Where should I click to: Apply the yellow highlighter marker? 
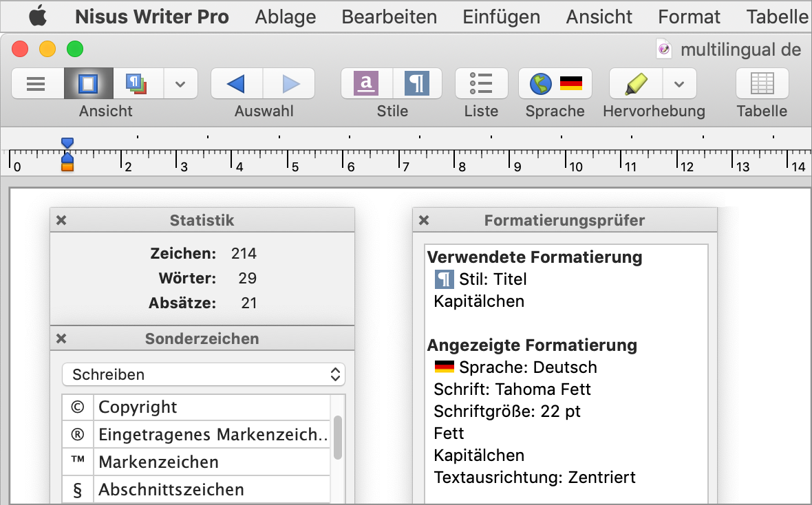click(636, 83)
